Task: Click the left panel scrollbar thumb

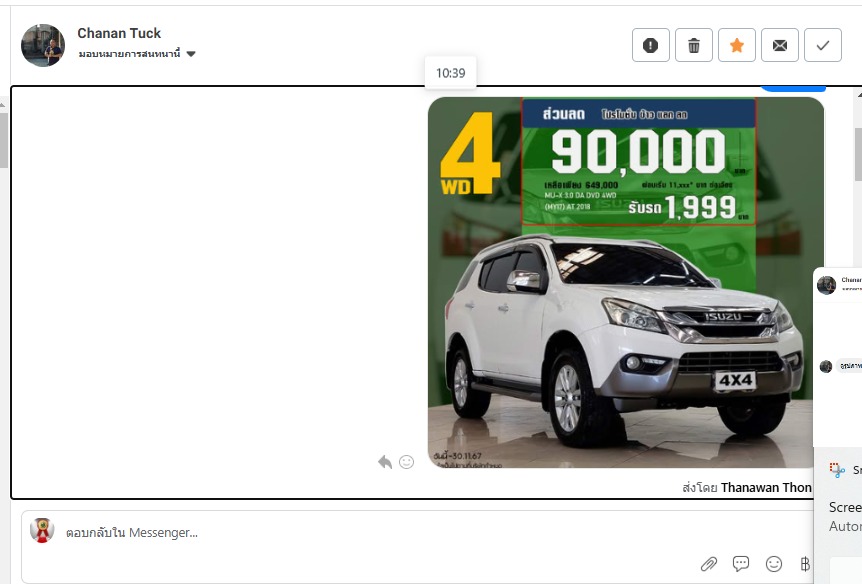Action: pos(3,140)
